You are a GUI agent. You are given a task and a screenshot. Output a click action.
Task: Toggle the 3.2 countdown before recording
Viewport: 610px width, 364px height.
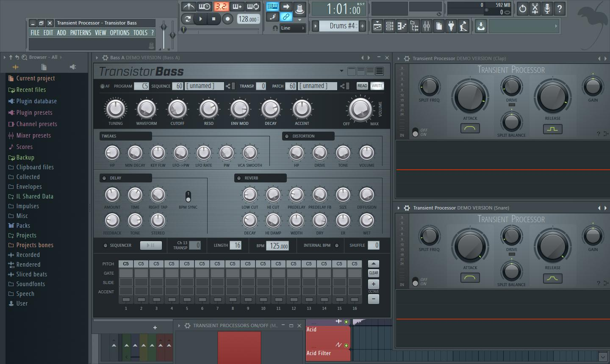221,6
